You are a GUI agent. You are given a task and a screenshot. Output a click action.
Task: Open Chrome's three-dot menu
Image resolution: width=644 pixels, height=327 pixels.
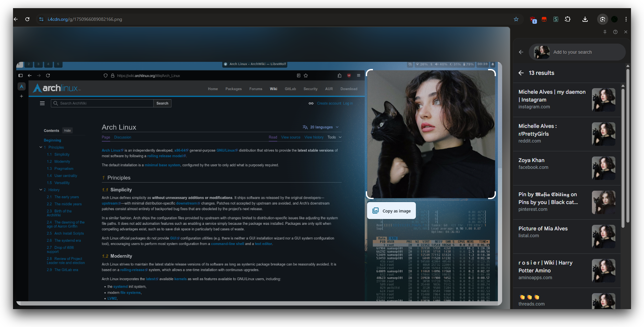[x=626, y=19]
